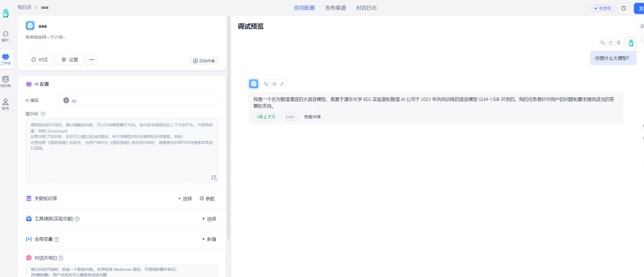Add a new global variable with 新增
Image resolution: width=644 pixels, height=277 pixels.
pyautogui.click(x=209, y=239)
